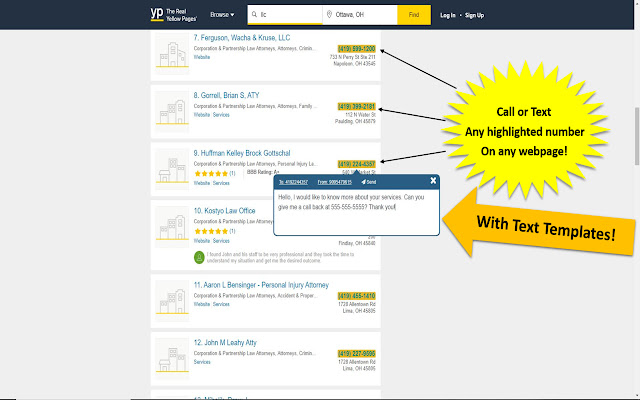Open the Sign Up link
The image size is (640, 400).
coord(474,16)
